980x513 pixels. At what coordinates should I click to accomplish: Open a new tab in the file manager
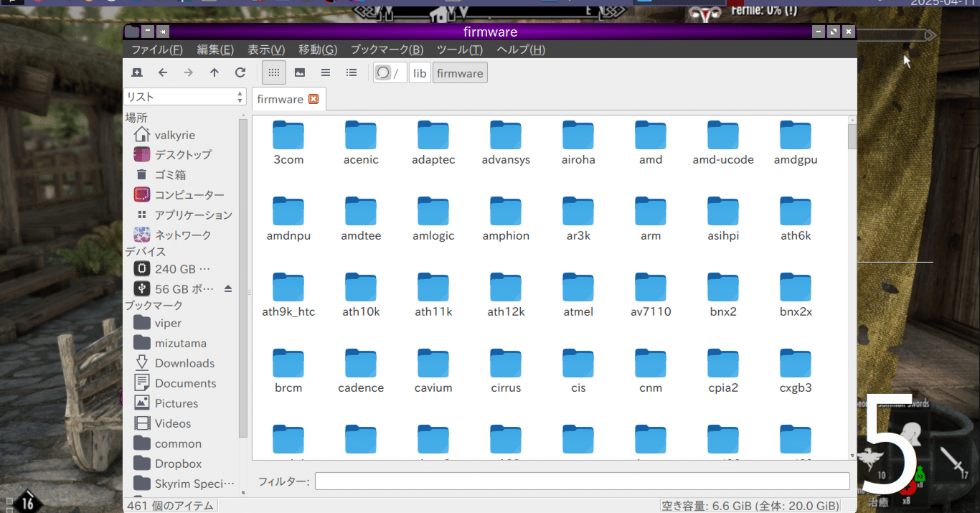pyautogui.click(x=136, y=72)
